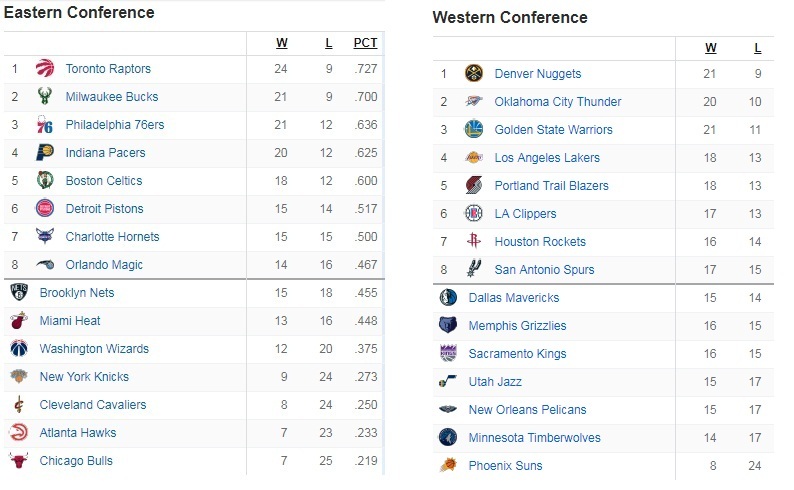Open the New Orleans Pelicans link
This screenshot has height=490, width=794.
coord(527,410)
